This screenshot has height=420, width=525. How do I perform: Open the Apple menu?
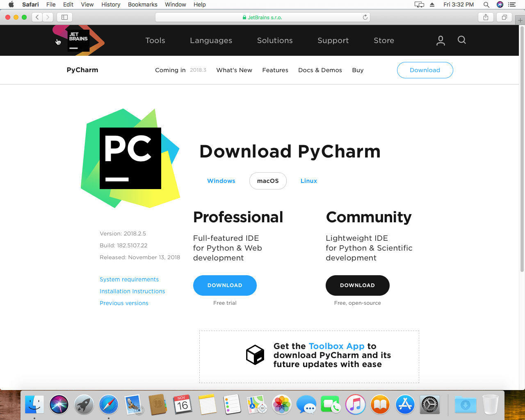point(11,5)
